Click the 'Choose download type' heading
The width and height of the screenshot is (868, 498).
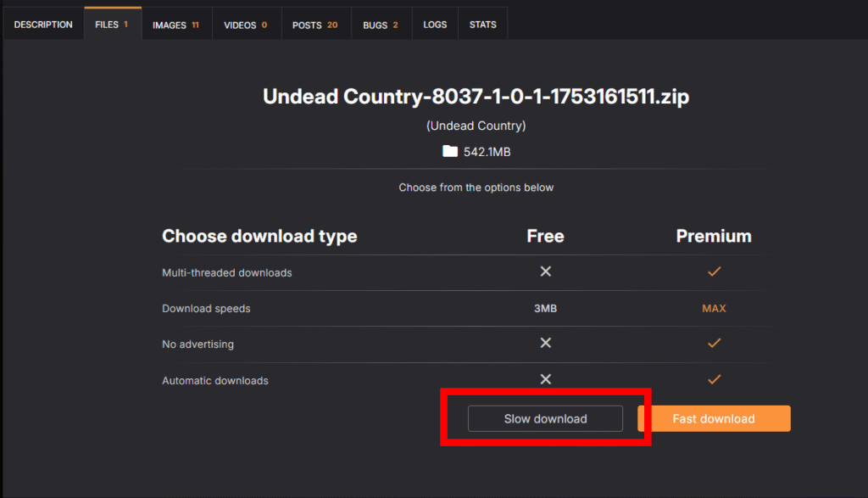(259, 237)
